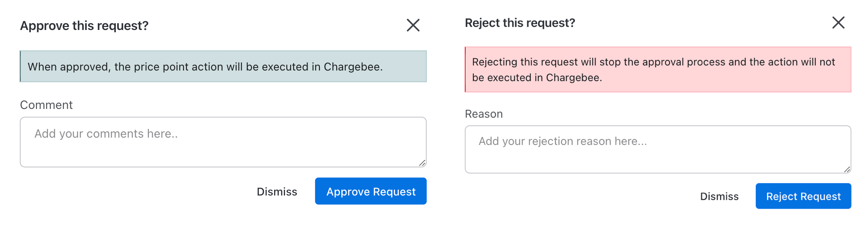Click the Comment field label
This screenshot has height=228, width=868.
pos(46,105)
